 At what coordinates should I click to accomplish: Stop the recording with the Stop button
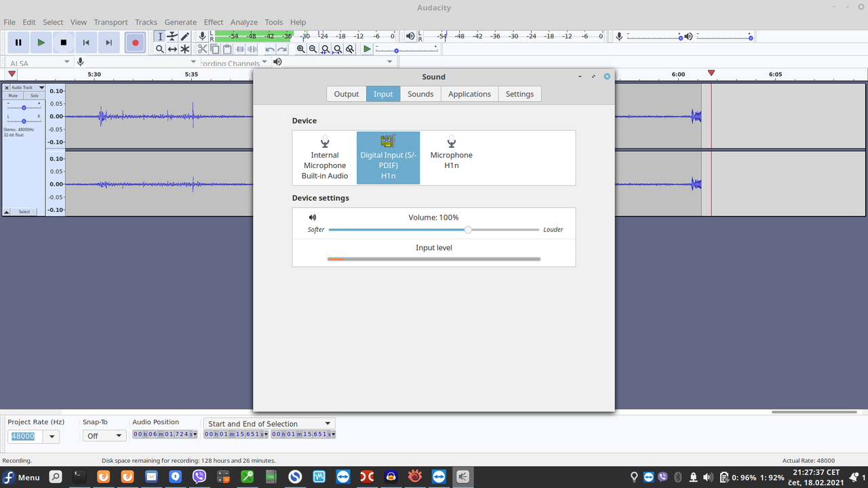click(64, 43)
